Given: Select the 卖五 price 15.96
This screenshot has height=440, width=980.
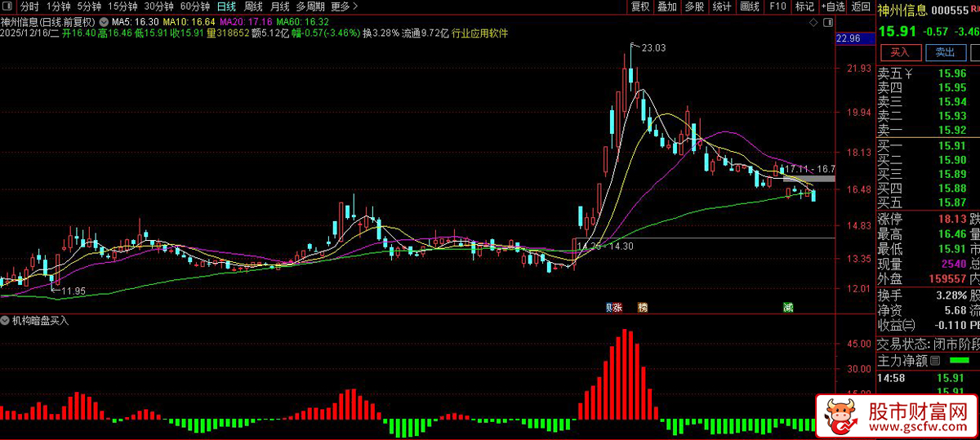Looking at the screenshot, I should 952,73.
